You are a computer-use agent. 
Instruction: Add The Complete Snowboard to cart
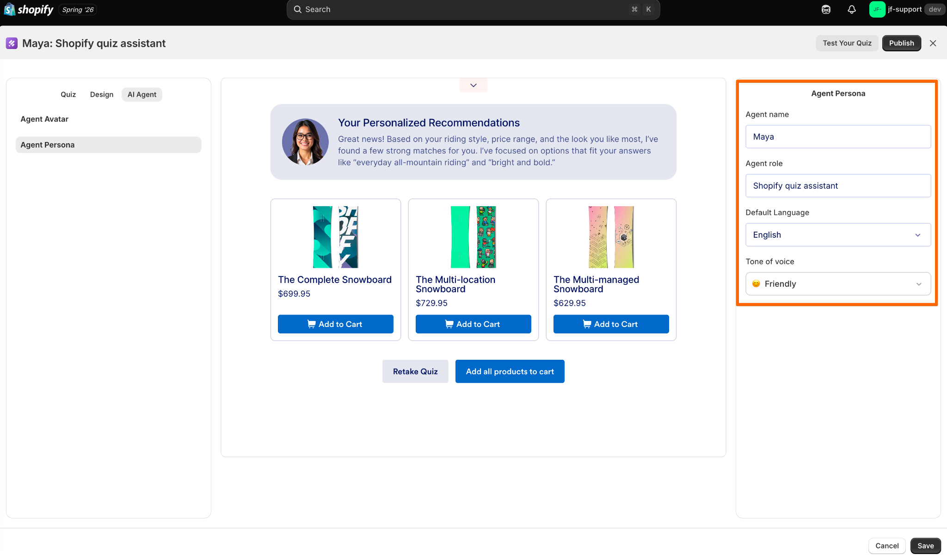pos(335,324)
